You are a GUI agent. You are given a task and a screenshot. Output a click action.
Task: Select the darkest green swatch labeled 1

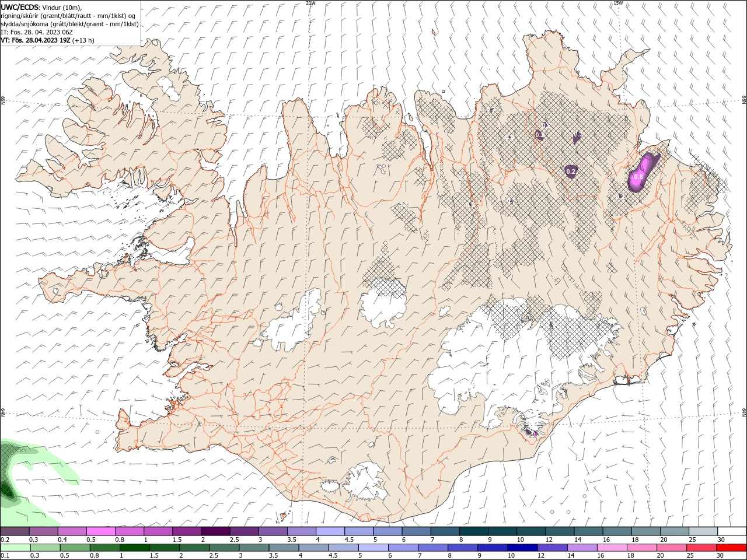coord(134,548)
